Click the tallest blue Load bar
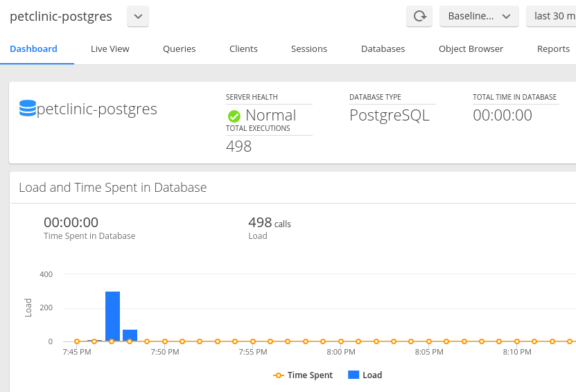This screenshot has height=392, width=576. click(112, 317)
